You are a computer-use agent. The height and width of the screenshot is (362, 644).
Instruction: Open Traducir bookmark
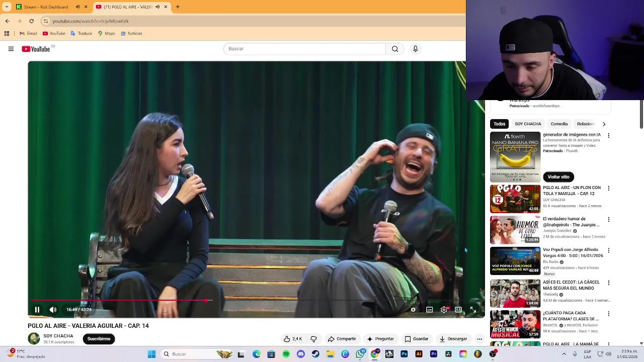coord(81,34)
